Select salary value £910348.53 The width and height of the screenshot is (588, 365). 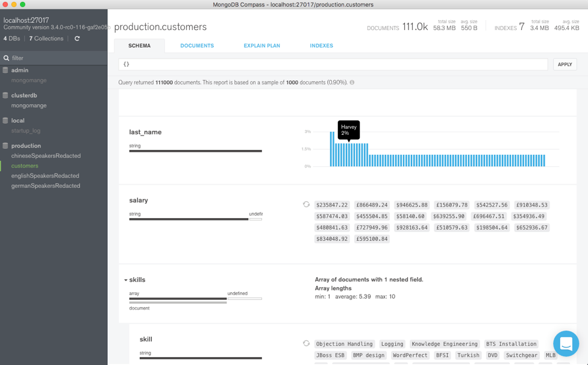tap(532, 205)
